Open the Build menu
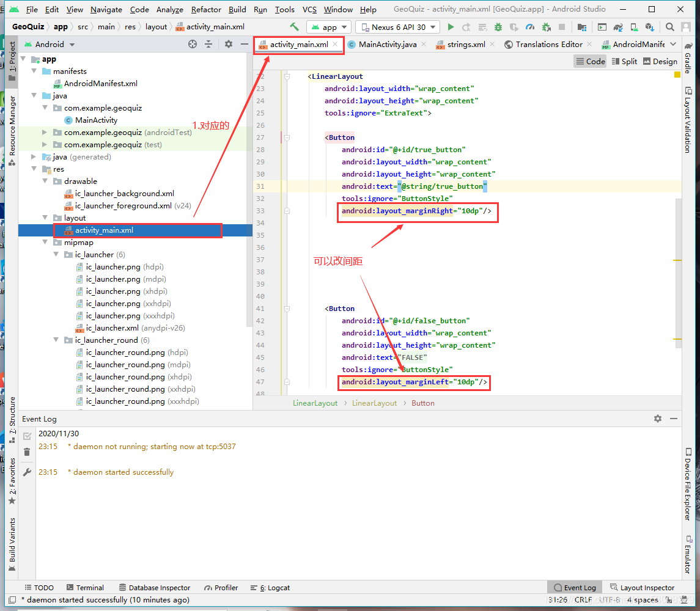 [x=237, y=9]
